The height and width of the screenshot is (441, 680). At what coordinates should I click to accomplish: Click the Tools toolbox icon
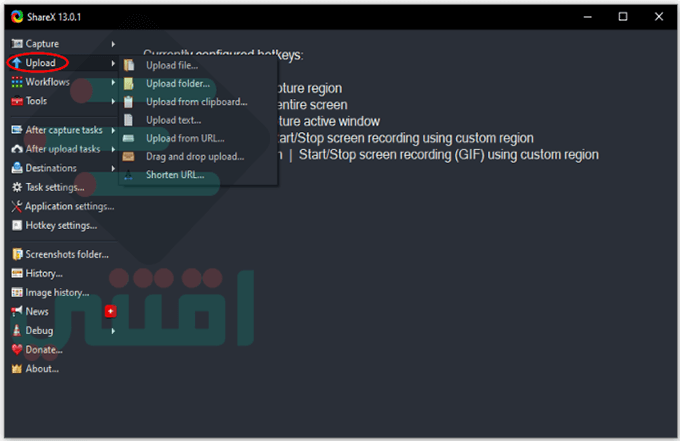[17, 101]
